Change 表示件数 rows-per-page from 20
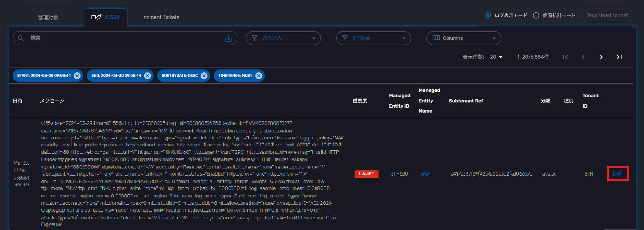Image resolution: width=644 pixels, height=230 pixels. [496, 57]
